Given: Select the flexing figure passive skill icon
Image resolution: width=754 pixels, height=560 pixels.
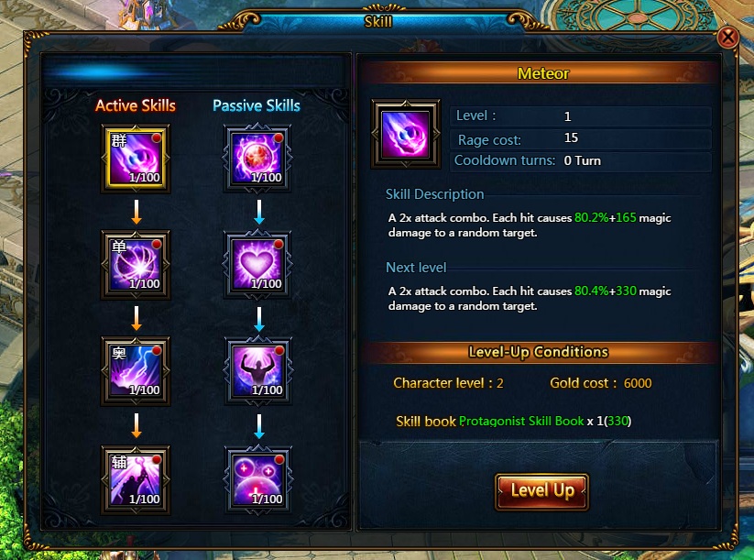Looking at the screenshot, I should (x=258, y=371).
